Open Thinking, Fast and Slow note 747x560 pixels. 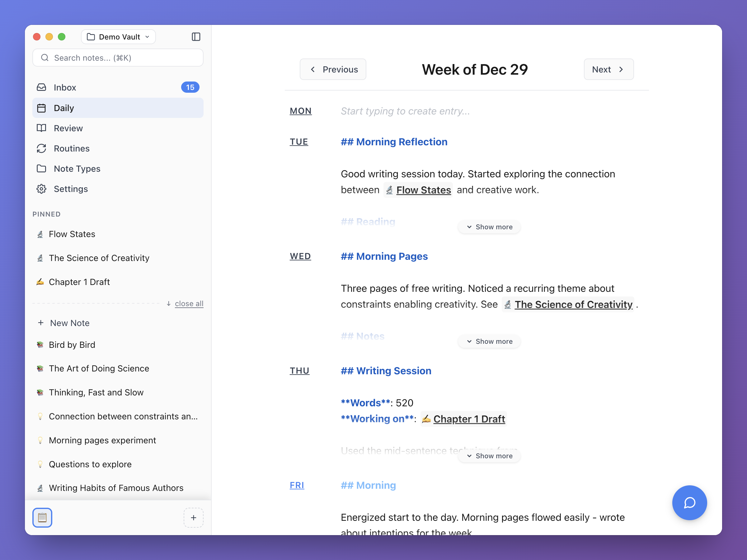pyautogui.click(x=96, y=392)
